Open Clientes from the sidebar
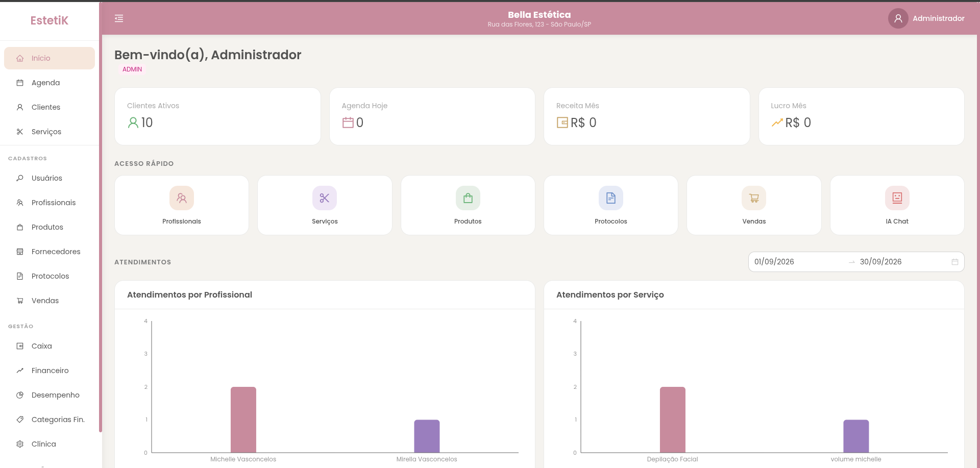The image size is (980, 468). pos(50,107)
